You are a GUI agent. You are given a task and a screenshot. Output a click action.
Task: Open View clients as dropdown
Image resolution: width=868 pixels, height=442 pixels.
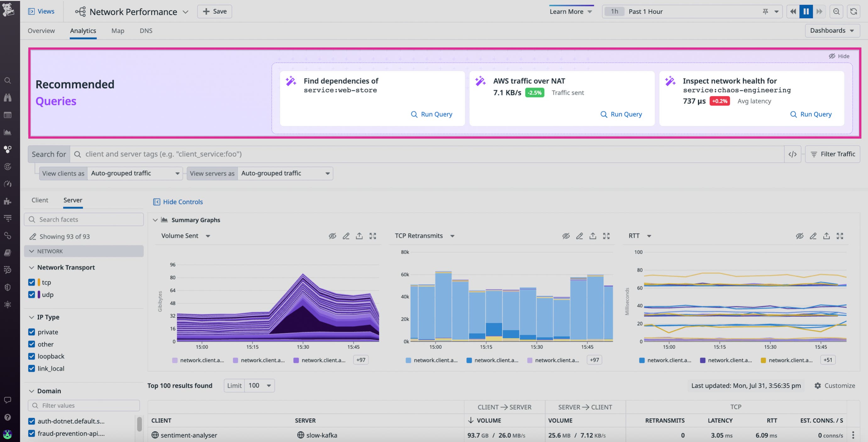[x=135, y=173]
